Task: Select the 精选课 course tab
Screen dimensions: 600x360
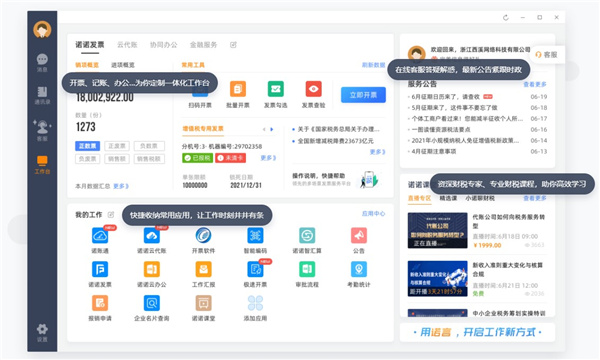Action: 448,198
